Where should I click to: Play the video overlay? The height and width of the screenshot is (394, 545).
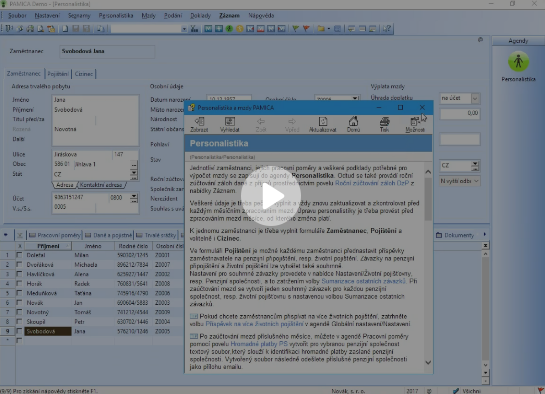coord(271,196)
